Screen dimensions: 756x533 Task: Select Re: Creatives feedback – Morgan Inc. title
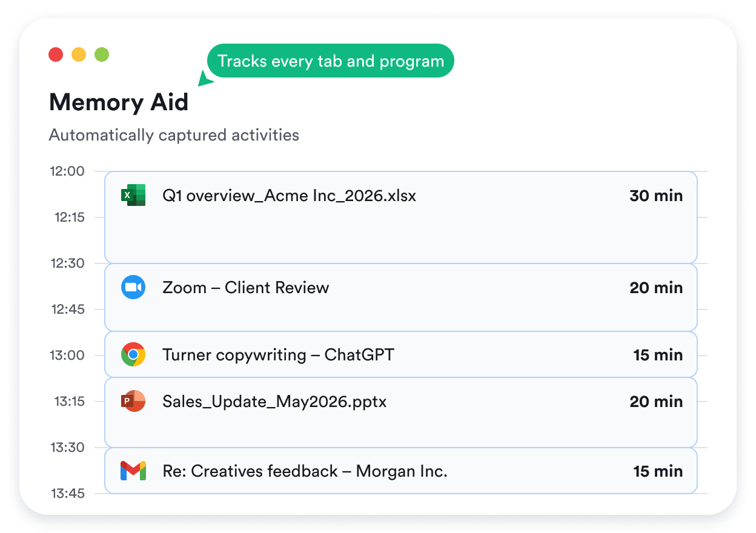pos(305,471)
